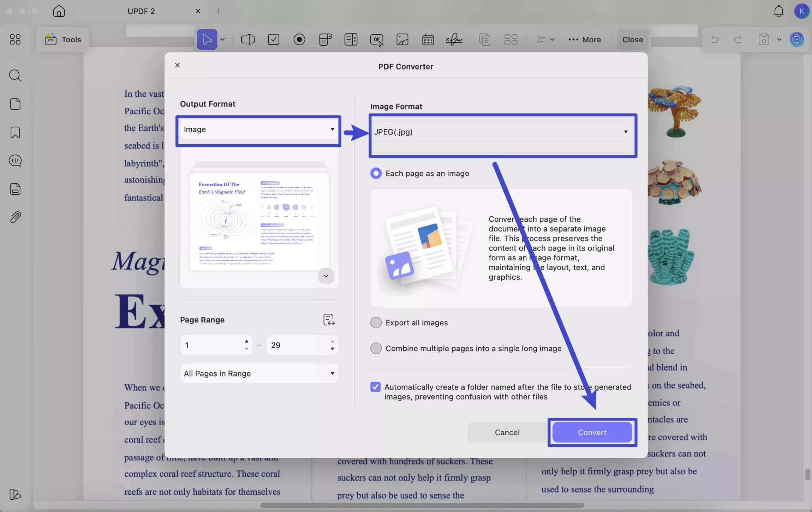Select the date field calendar tool

click(428, 40)
